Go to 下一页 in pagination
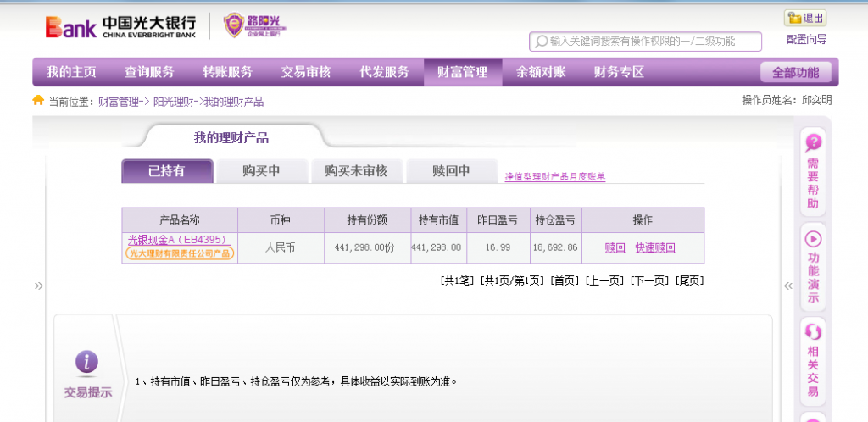The height and width of the screenshot is (422, 868). [649, 281]
